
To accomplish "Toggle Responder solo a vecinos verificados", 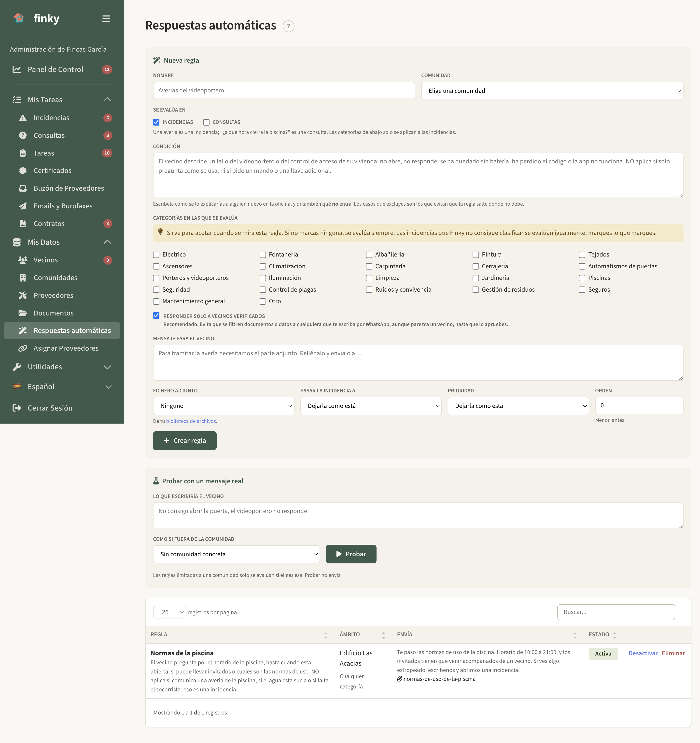I will (x=156, y=316).
